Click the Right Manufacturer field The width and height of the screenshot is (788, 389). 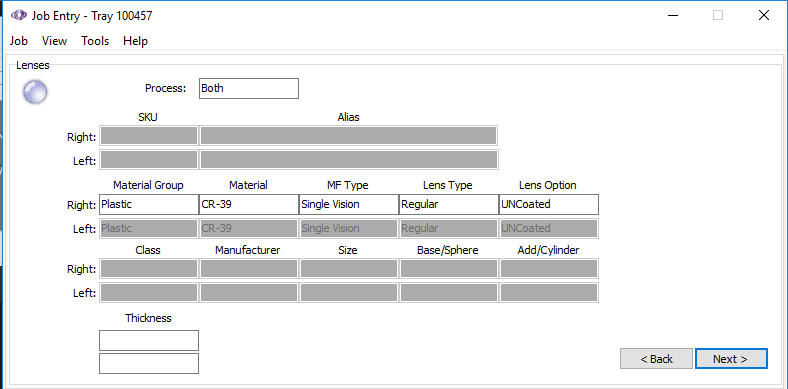point(249,269)
